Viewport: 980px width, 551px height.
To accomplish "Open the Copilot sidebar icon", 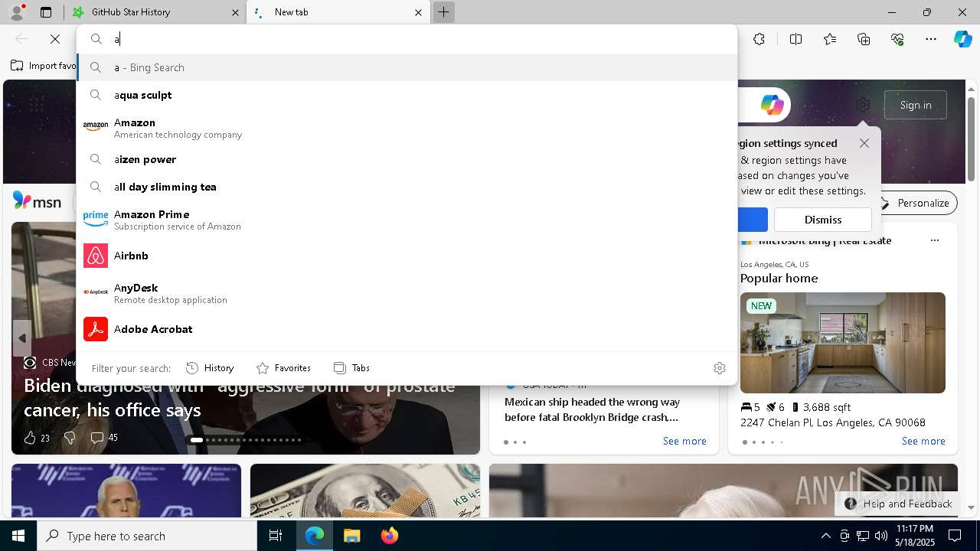I will [962, 39].
